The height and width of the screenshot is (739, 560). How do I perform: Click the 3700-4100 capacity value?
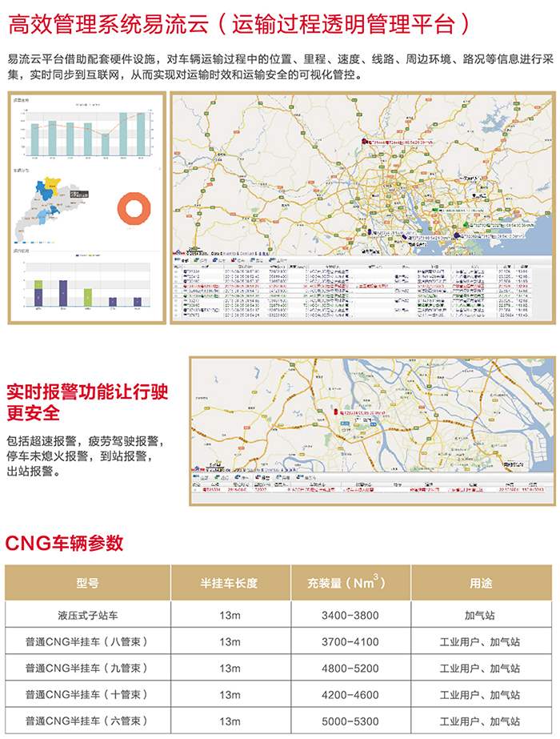(350, 641)
